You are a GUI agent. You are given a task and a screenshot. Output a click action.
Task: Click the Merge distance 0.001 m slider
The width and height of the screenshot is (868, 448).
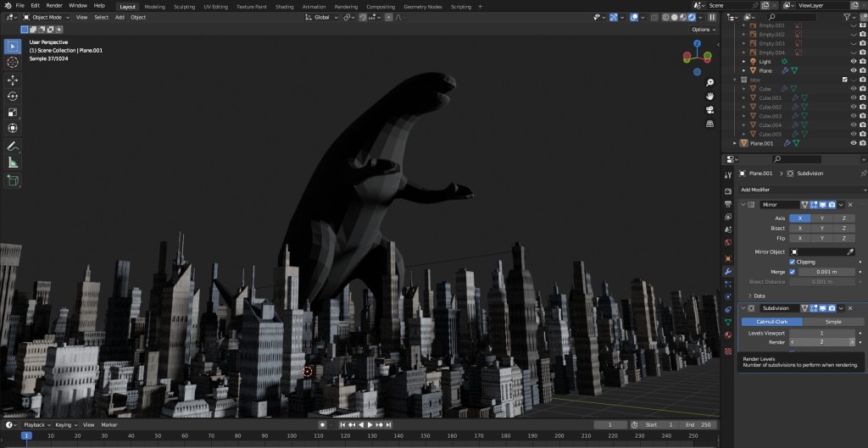827,272
